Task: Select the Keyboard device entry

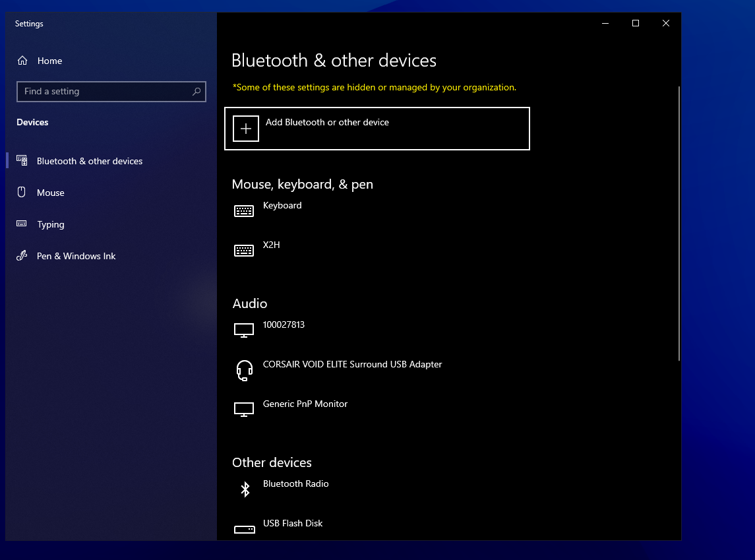Action: [x=282, y=206]
